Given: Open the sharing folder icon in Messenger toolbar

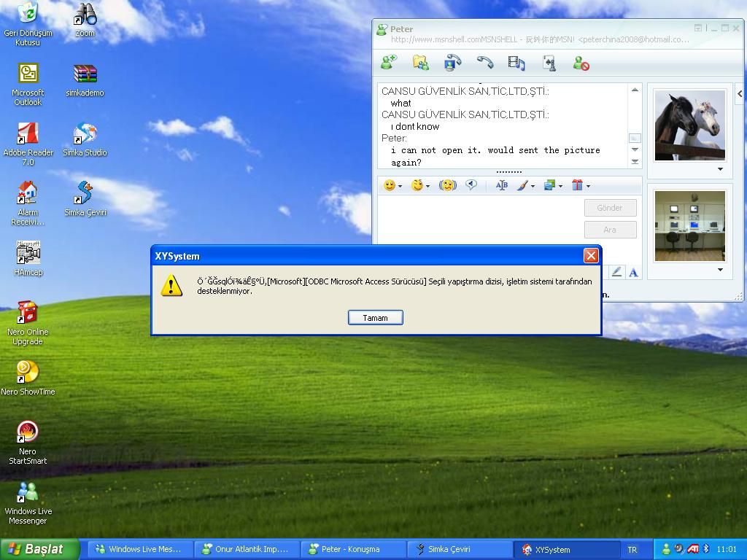Looking at the screenshot, I should click(421, 63).
